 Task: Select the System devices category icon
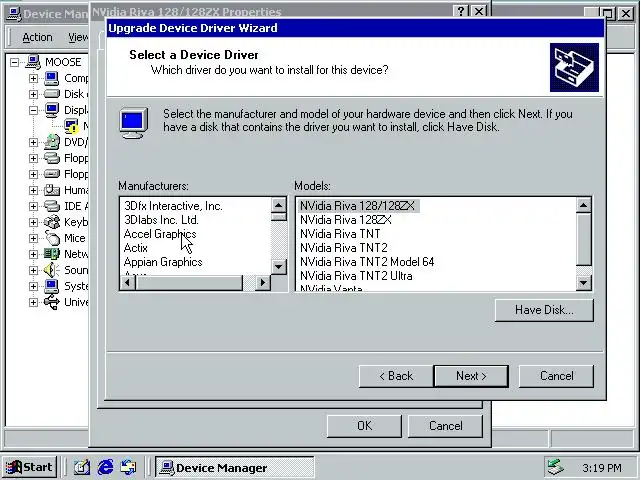point(51,286)
